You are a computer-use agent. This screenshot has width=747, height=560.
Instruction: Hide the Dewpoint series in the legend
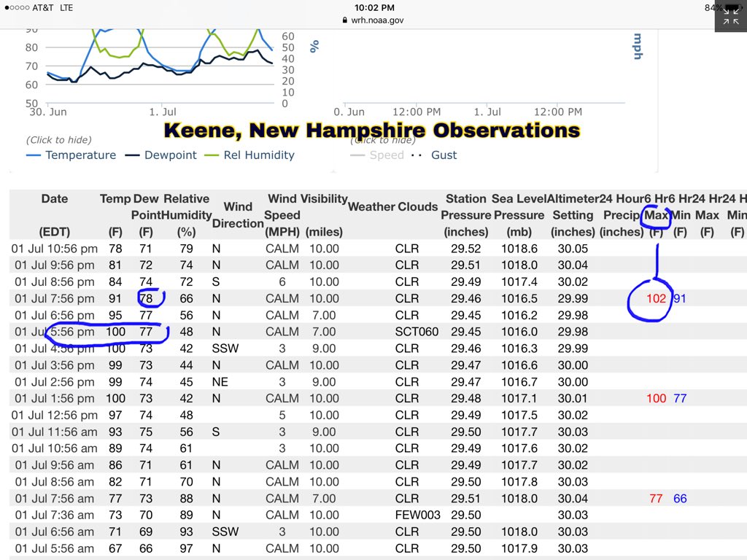[160, 155]
